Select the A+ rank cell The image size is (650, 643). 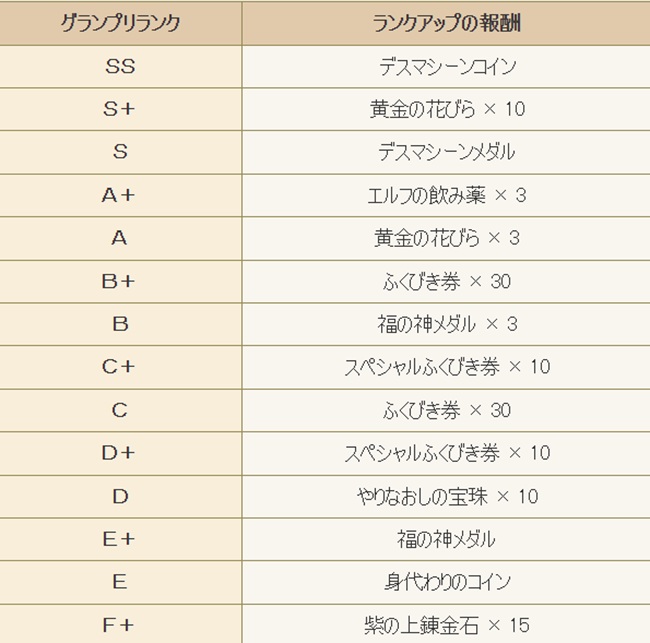click(x=120, y=195)
